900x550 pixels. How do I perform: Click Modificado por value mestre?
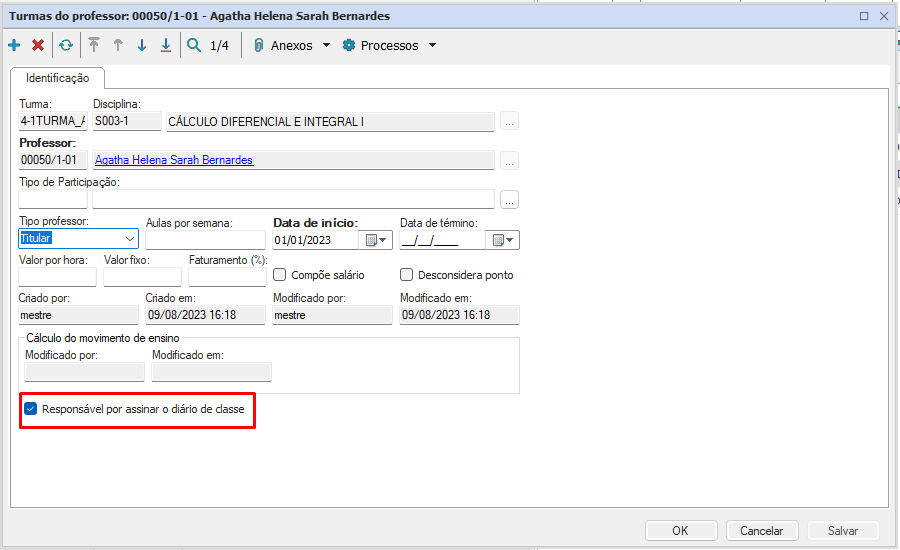[332, 315]
